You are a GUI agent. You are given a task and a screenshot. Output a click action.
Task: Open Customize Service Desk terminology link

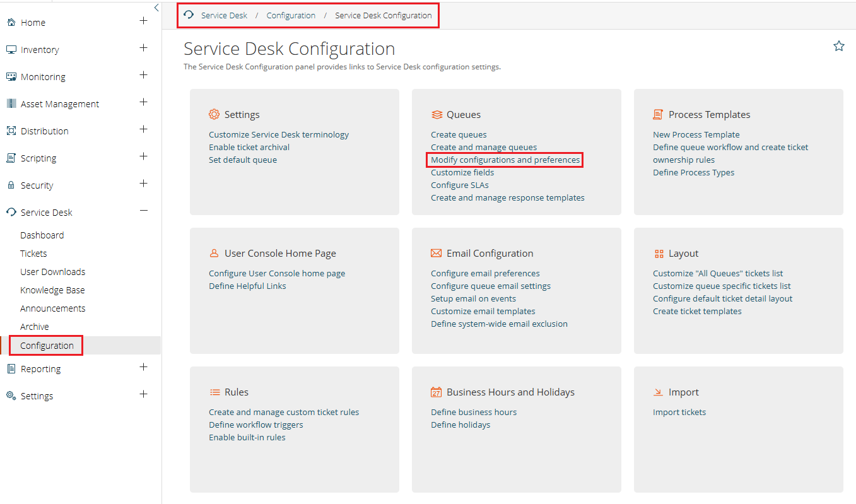[279, 134]
